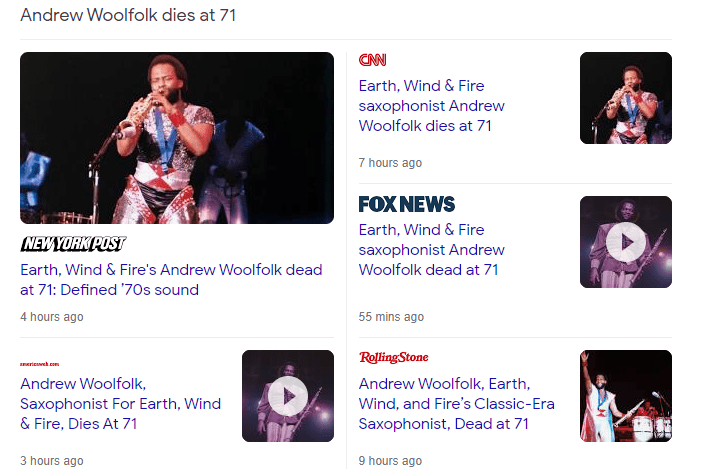The image size is (701, 476).
Task: Open the CNN story thumbnail image
Action: click(x=626, y=98)
